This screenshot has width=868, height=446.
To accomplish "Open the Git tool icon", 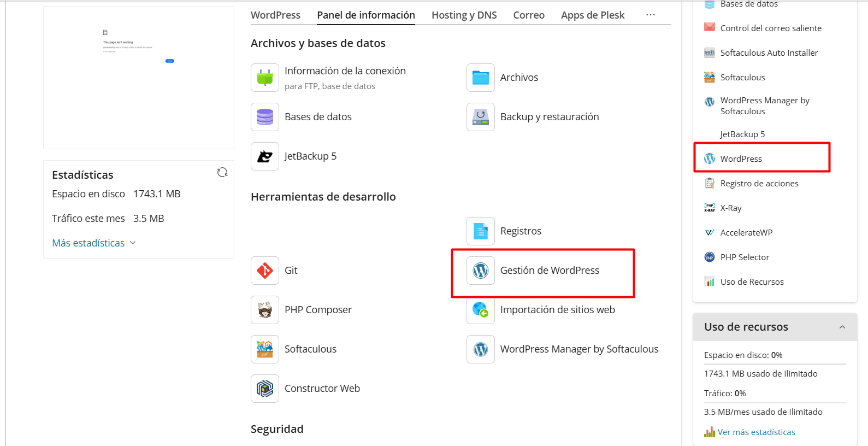I will coord(265,271).
